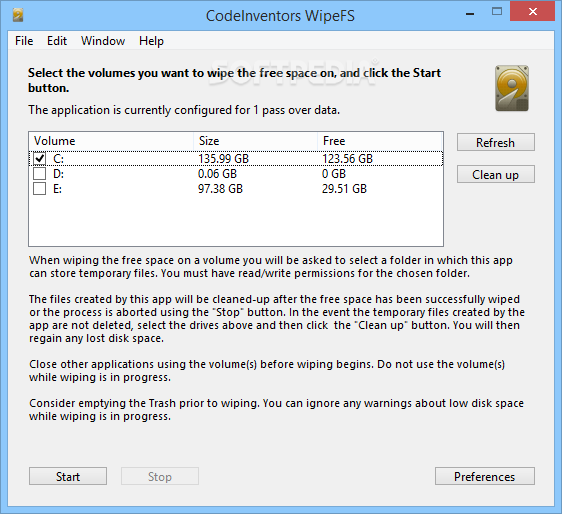Maximize the WipeFS window
This screenshot has width=562, height=514.
click(x=497, y=12)
